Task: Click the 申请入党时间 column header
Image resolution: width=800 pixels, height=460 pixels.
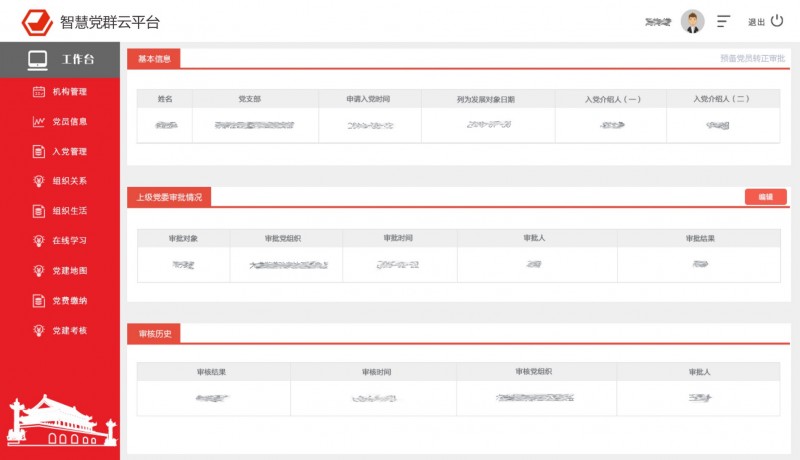Action: click(368, 99)
